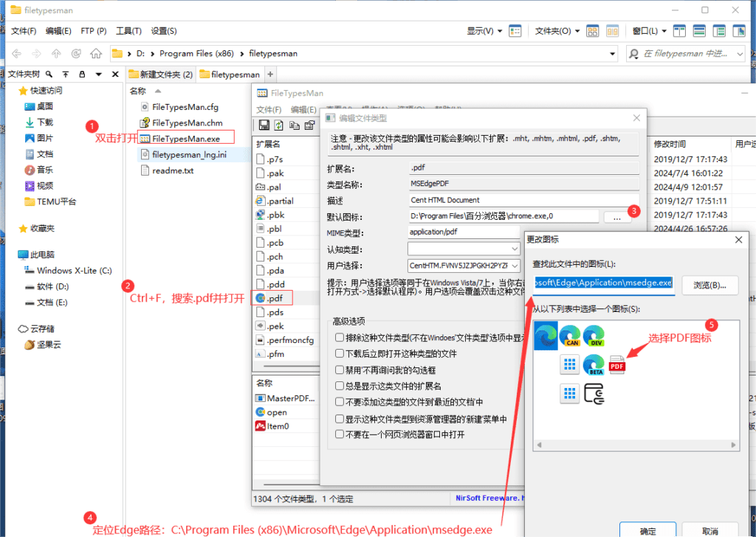Screen dimensions: 756x537
Task: Click the refresh navigation icon
Action: click(76, 53)
